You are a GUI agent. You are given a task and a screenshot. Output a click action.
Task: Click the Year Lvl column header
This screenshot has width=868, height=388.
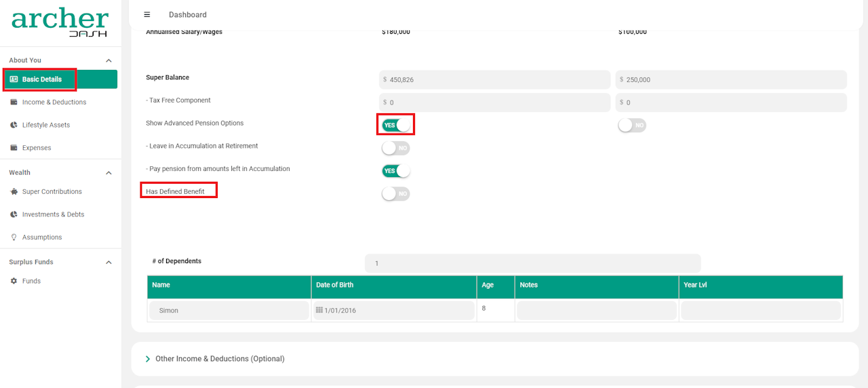click(761, 286)
